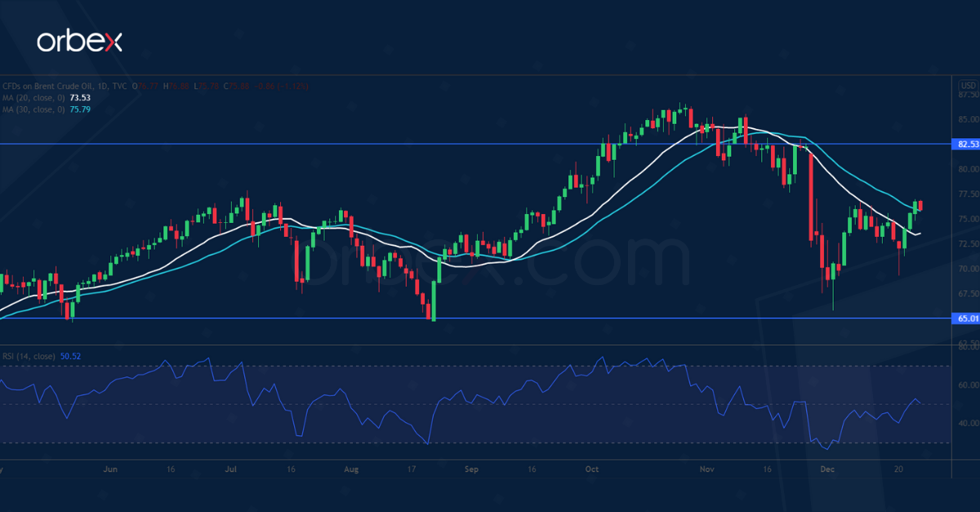Image resolution: width=980 pixels, height=512 pixels.
Task: Click the 82.53 horizontal line price tag
Action: point(965,144)
